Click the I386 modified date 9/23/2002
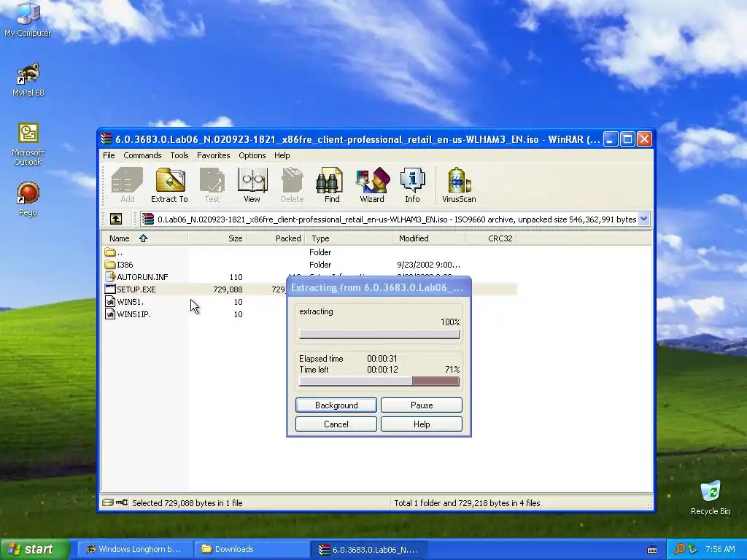Image resolution: width=747 pixels, height=560 pixels. click(x=429, y=265)
